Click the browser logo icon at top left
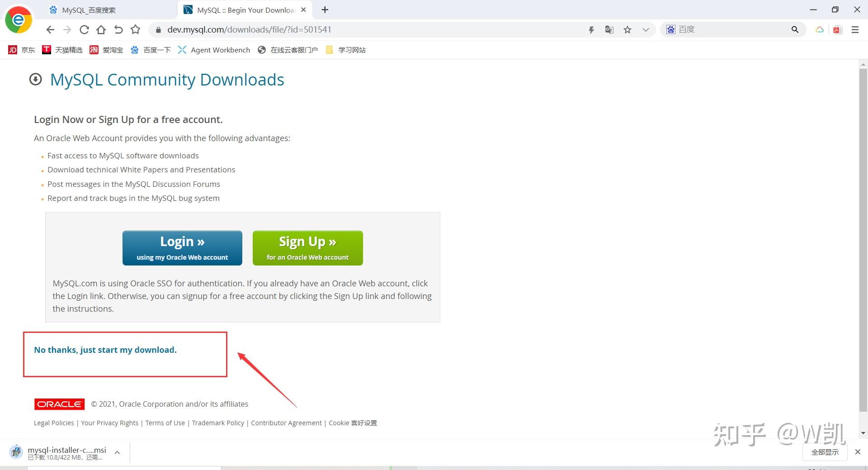This screenshot has width=868, height=470. pos(19,20)
